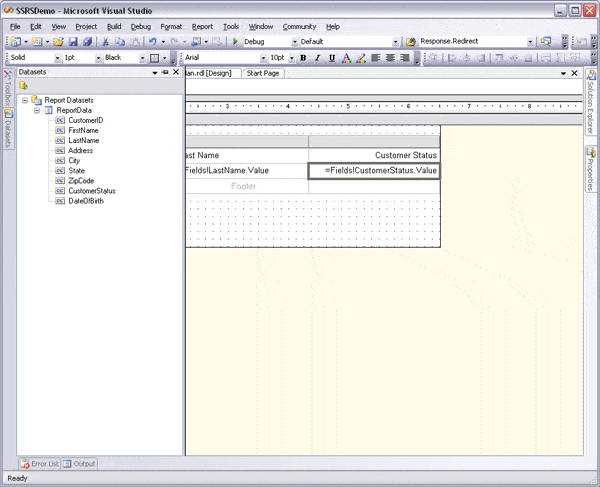Open the File menu
Viewport: 600px width, 487px height.
coord(15,26)
